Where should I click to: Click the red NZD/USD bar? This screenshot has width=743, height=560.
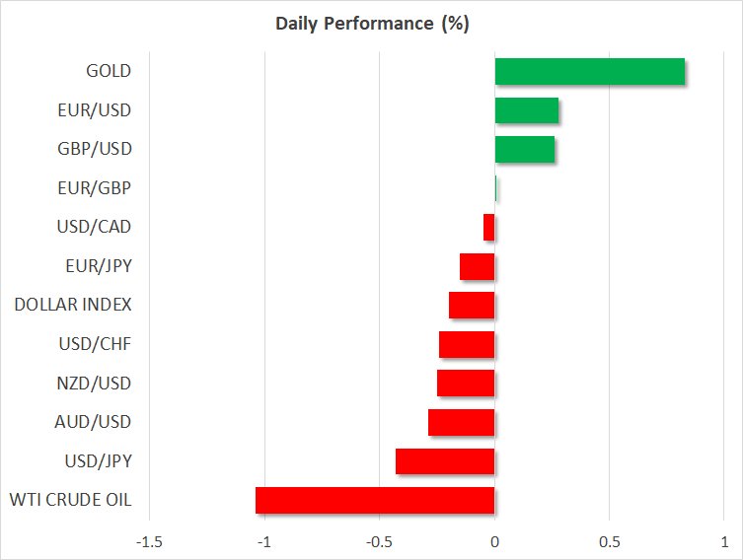tap(466, 384)
